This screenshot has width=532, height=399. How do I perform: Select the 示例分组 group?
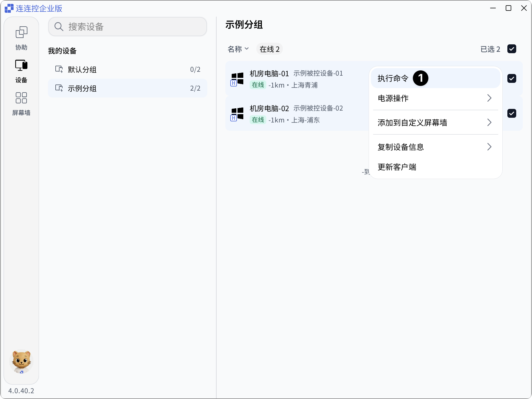click(128, 88)
